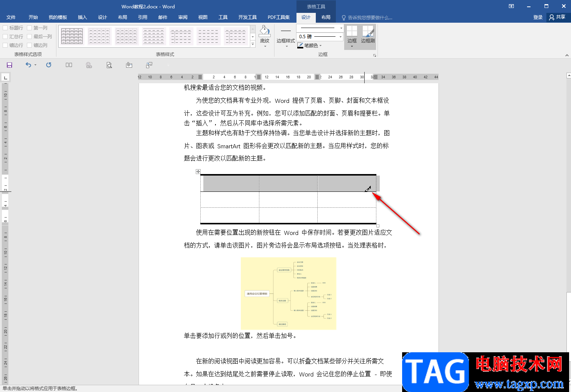The width and height of the screenshot is (571, 392).
Task: Click the ribbon display options icon in title bar
Action: click(511, 6)
